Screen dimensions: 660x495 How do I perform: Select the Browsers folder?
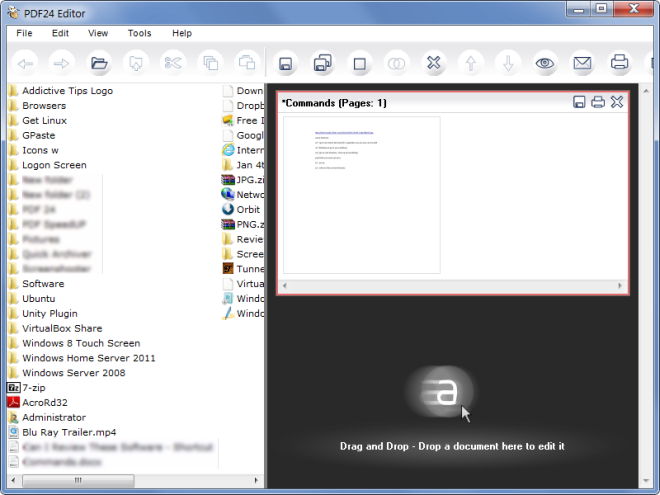pos(37,106)
